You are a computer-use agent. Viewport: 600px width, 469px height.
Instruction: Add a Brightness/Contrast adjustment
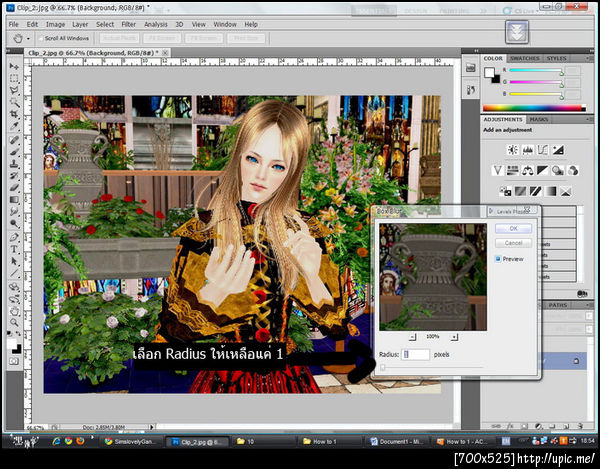point(512,150)
